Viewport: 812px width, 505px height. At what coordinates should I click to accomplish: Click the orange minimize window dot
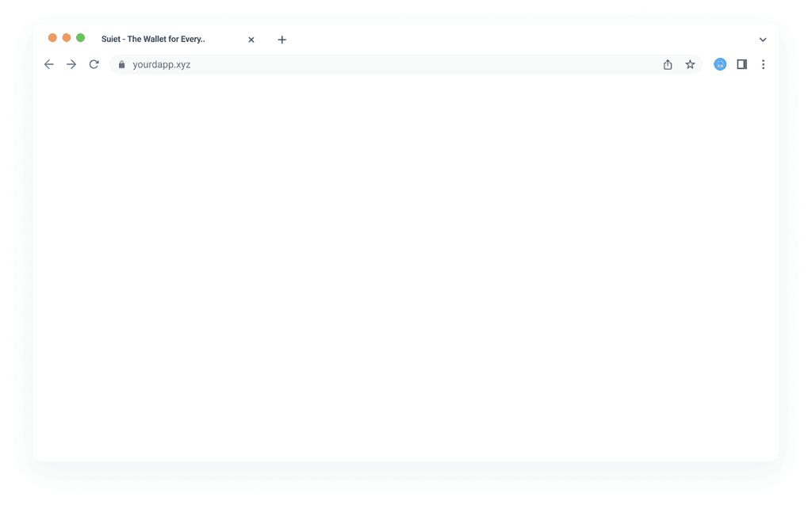coord(67,38)
